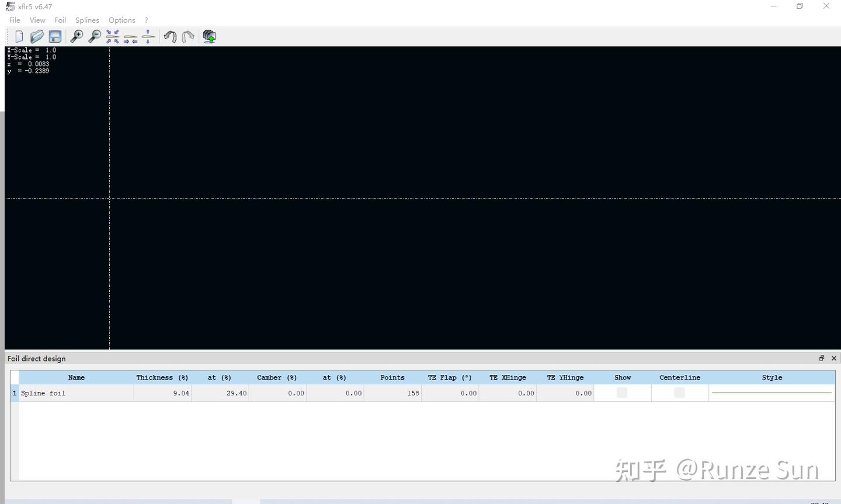Image resolution: width=841 pixels, height=504 pixels.
Task: Undo the last spline edit
Action: point(170,36)
